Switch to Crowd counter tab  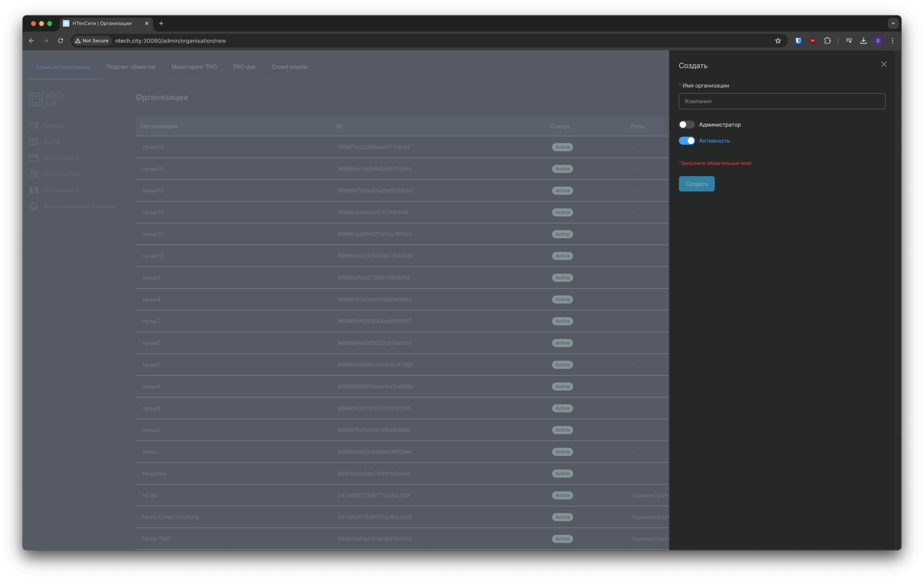click(x=289, y=67)
